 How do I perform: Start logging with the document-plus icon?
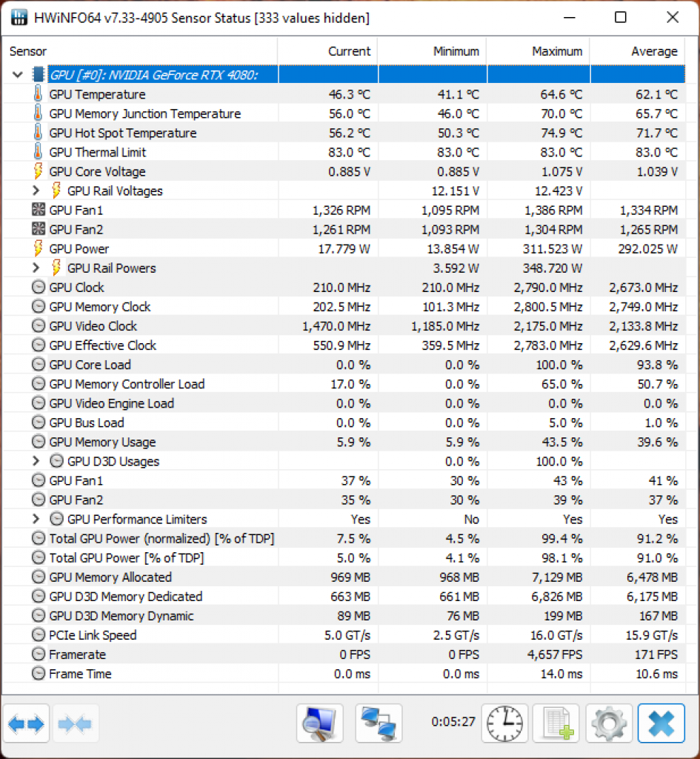556,723
